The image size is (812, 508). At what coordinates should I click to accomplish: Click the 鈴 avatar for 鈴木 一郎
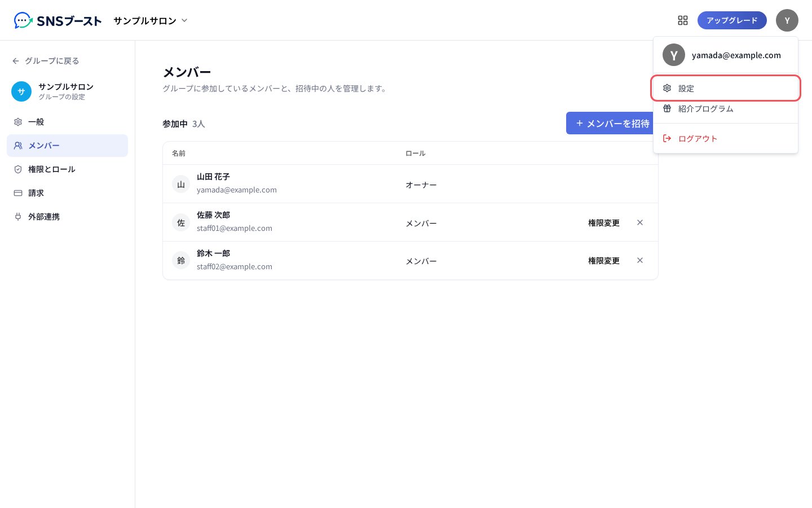point(181,260)
